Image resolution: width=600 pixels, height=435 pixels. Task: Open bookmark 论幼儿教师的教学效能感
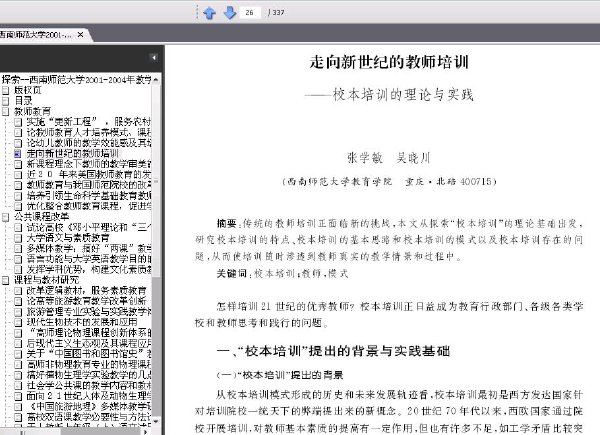(89, 143)
